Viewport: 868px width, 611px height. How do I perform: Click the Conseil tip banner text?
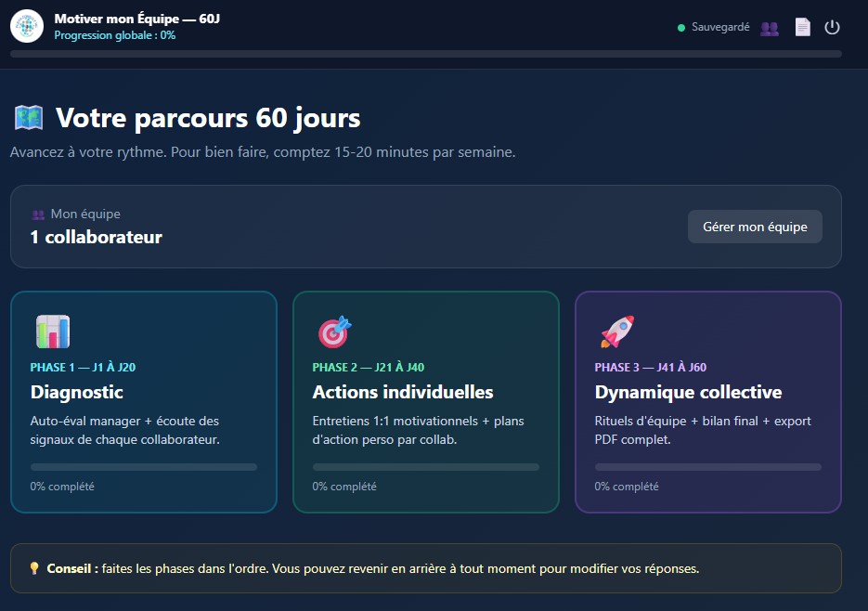click(x=372, y=569)
